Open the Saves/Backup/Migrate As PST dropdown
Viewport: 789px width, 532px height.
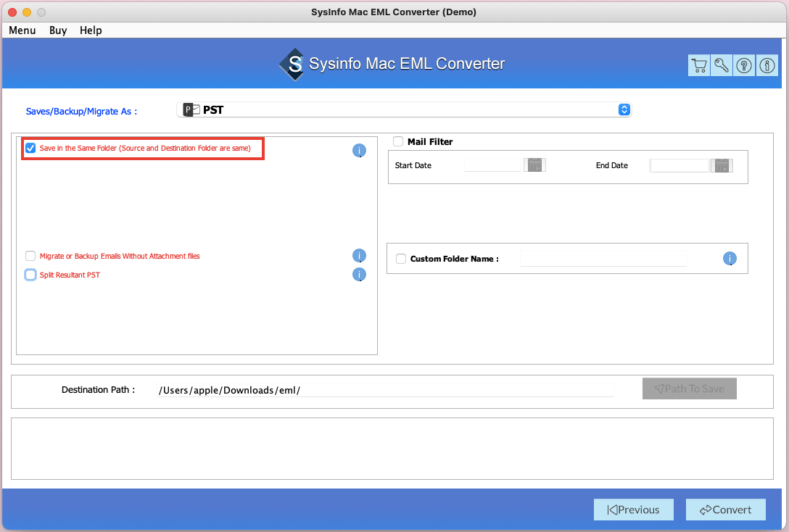point(404,109)
